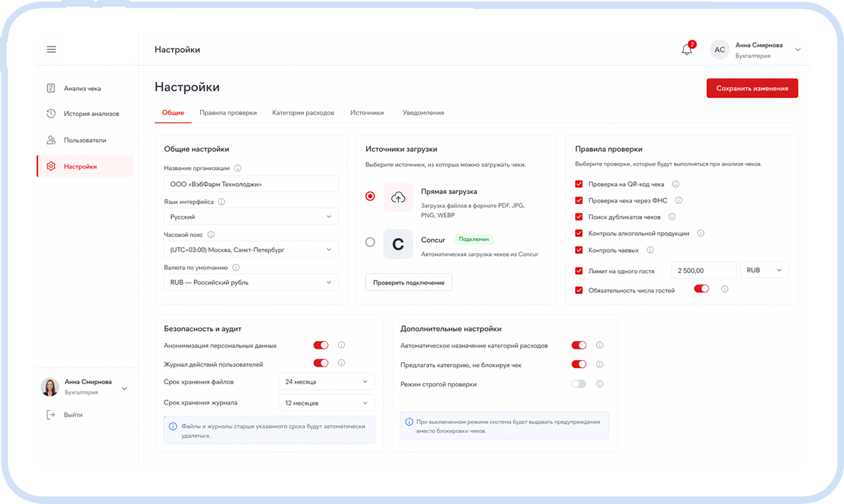The height and width of the screenshot is (504, 844).
Task: Click the Concur C logo icon
Action: [x=398, y=244]
